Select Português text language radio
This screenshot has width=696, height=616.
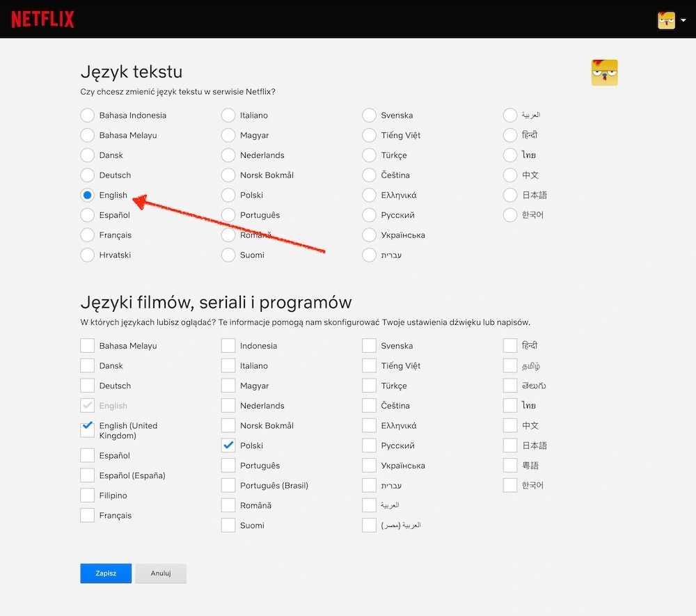point(228,215)
